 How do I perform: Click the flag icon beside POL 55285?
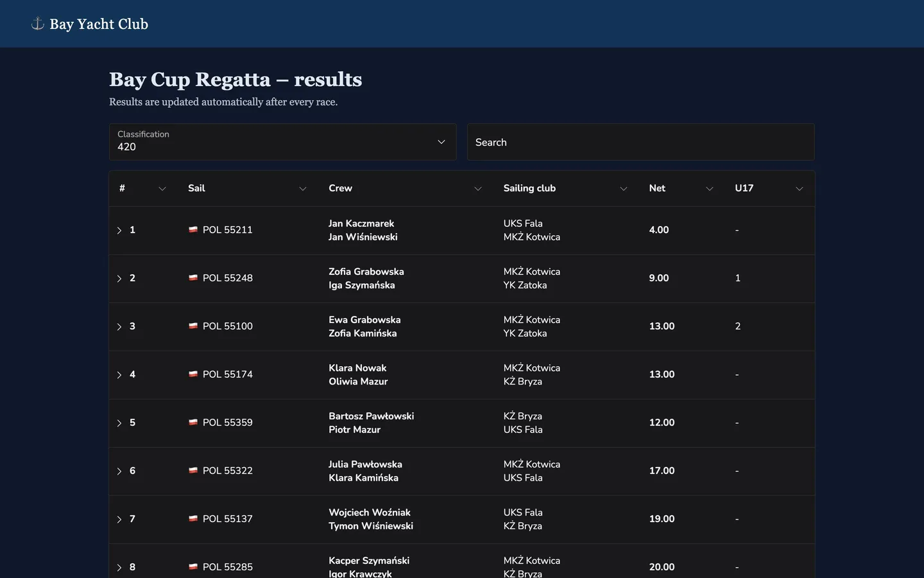[193, 566]
